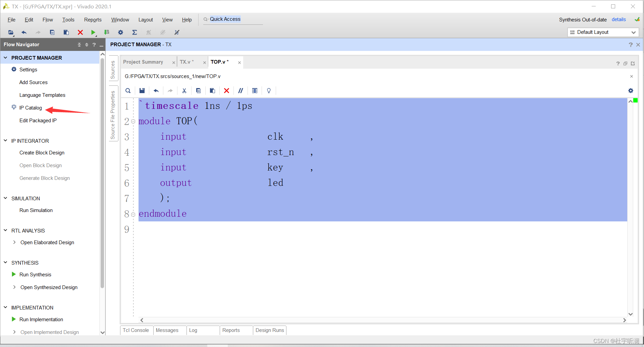Click Flow Navigator expand all icon
The height and width of the screenshot is (347, 644).
(87, 45)
